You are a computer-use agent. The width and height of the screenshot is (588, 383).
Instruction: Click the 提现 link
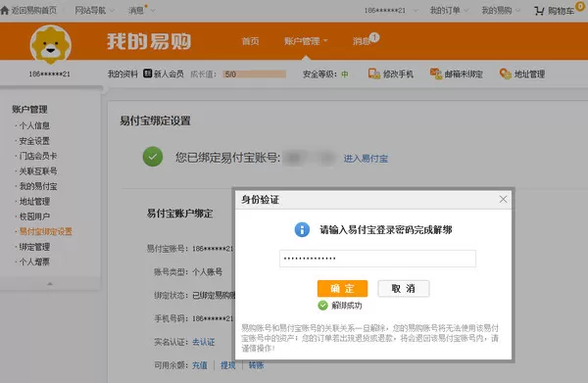pyautogui.click(x=228, y=365)
